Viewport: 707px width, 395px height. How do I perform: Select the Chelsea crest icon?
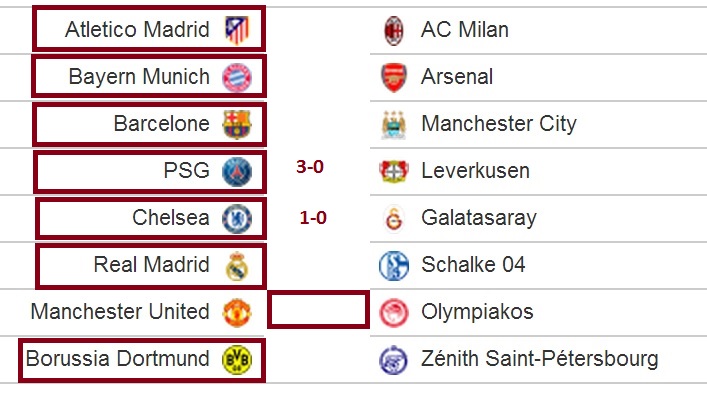237,219
